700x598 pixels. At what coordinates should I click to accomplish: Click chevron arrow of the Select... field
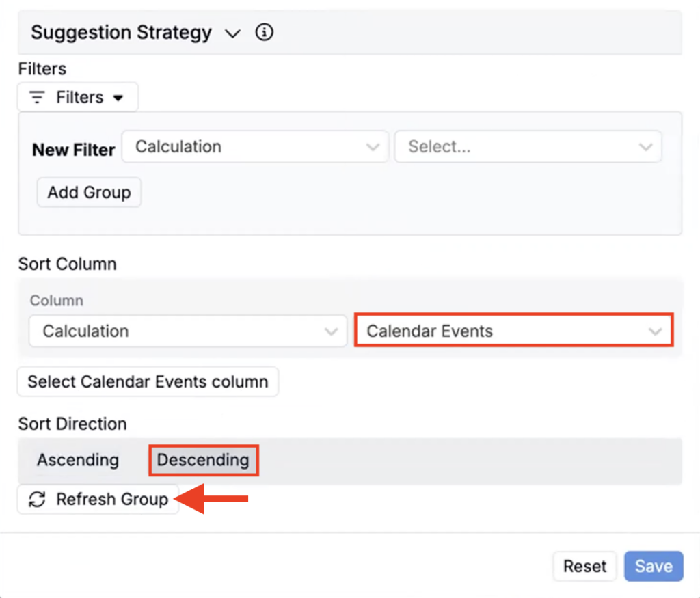pos(645,147)
